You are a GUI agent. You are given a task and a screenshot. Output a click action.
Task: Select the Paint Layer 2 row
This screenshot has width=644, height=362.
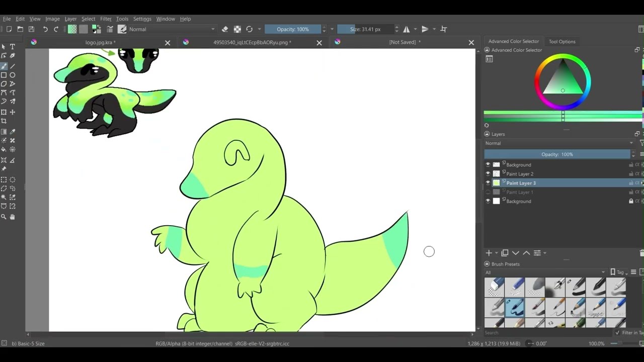[563, 173]
